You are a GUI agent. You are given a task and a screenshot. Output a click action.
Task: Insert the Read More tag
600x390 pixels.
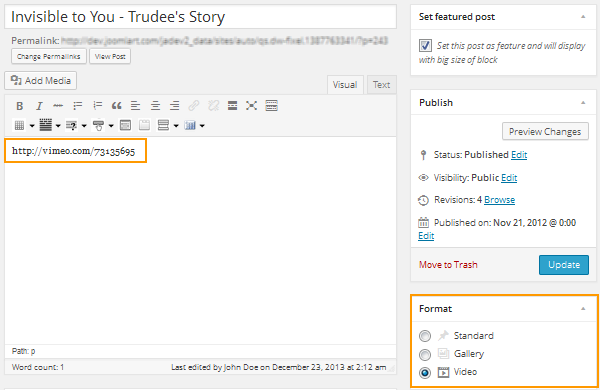pos(232,106)
